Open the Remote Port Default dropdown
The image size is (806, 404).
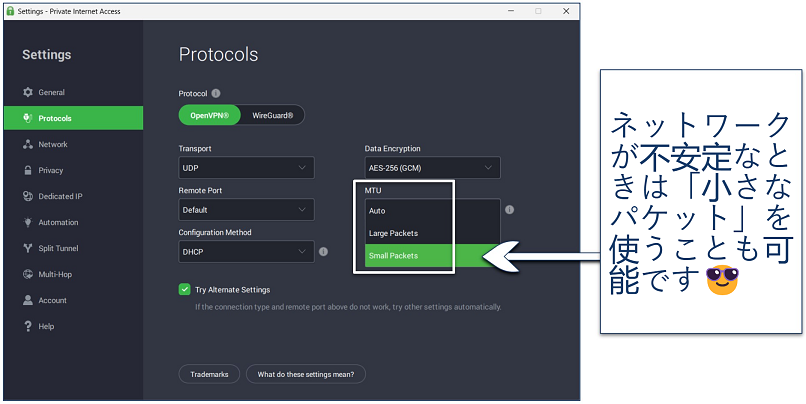246,210
